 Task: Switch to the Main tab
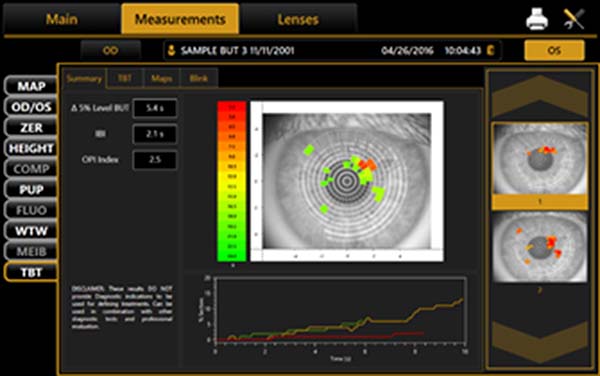pyautogui.click(x=62, y=19)
